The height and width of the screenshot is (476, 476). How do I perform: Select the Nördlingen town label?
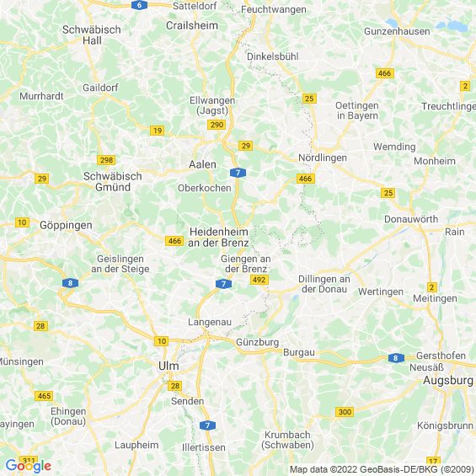tap(323, 158)
